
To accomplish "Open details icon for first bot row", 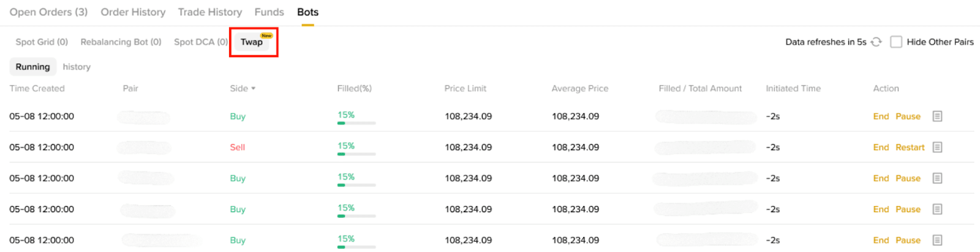I will (937, 116).
